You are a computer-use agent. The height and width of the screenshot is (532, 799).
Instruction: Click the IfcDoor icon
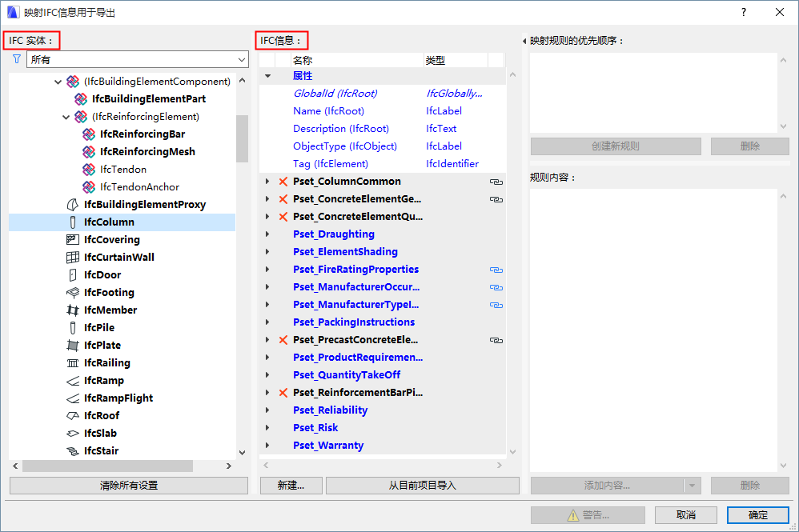(73, 275)
